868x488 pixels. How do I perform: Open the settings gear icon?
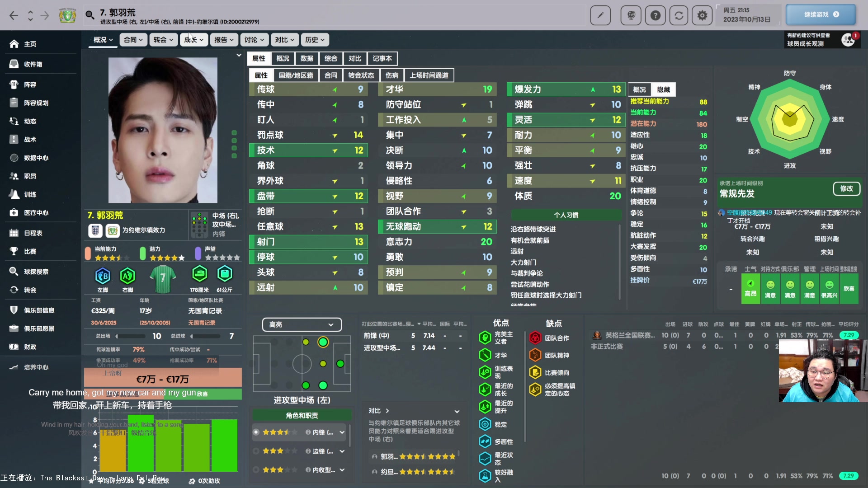[702, 15]
